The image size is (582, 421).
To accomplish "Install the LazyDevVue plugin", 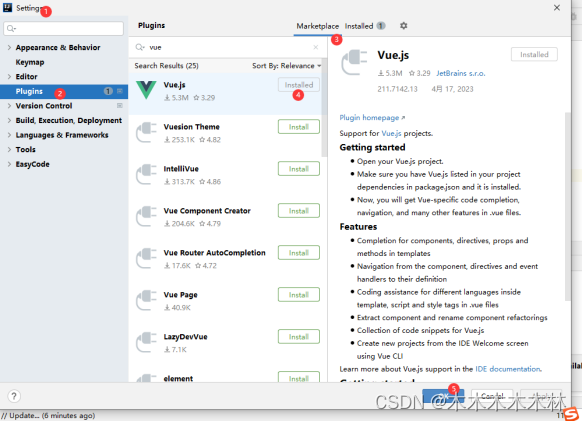I will click(299, 337).
